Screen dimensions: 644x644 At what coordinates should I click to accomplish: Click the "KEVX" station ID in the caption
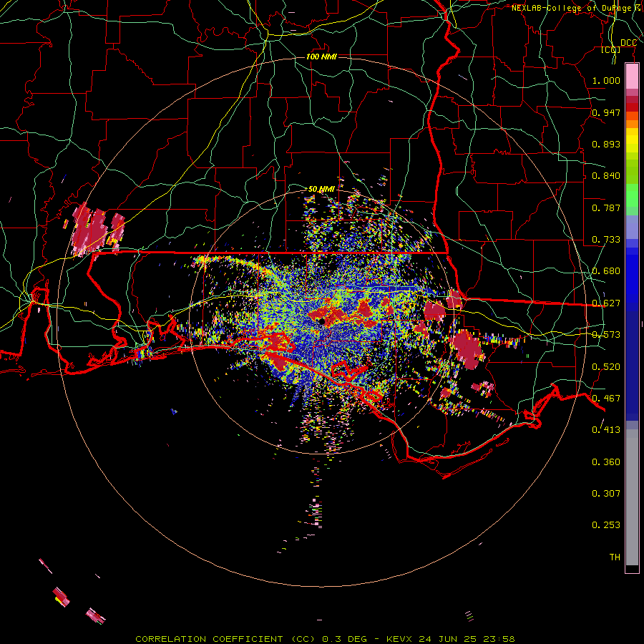(x=399, y=639)
